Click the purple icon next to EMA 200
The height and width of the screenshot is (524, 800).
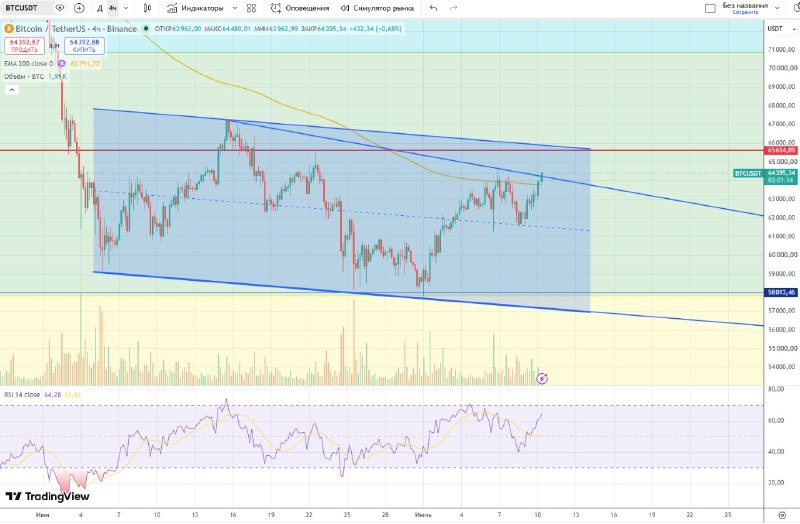pyautogui.click(x=62, y=64)
